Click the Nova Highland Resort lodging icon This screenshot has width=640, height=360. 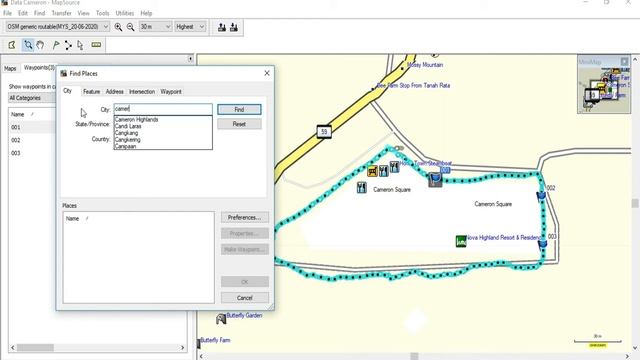[461, 241]
